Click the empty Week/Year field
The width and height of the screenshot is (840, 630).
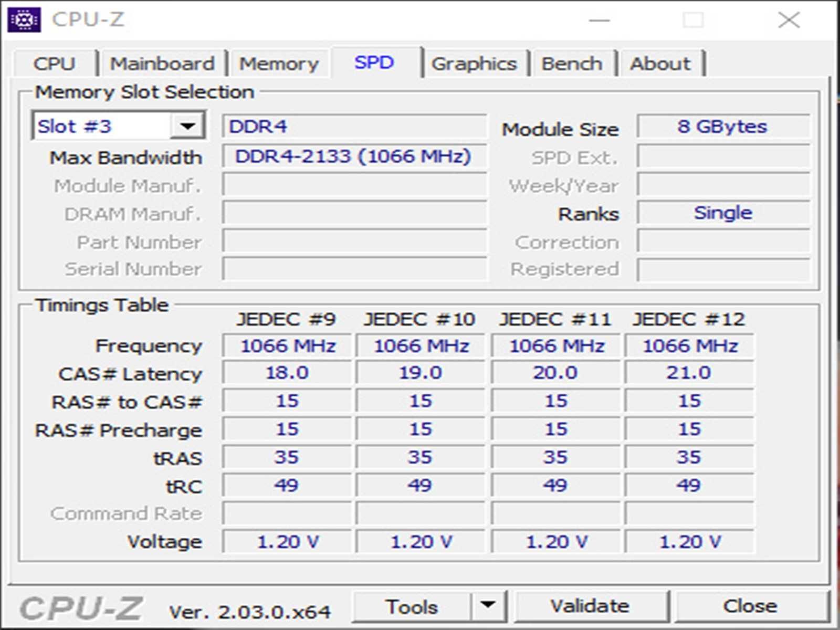723,185
